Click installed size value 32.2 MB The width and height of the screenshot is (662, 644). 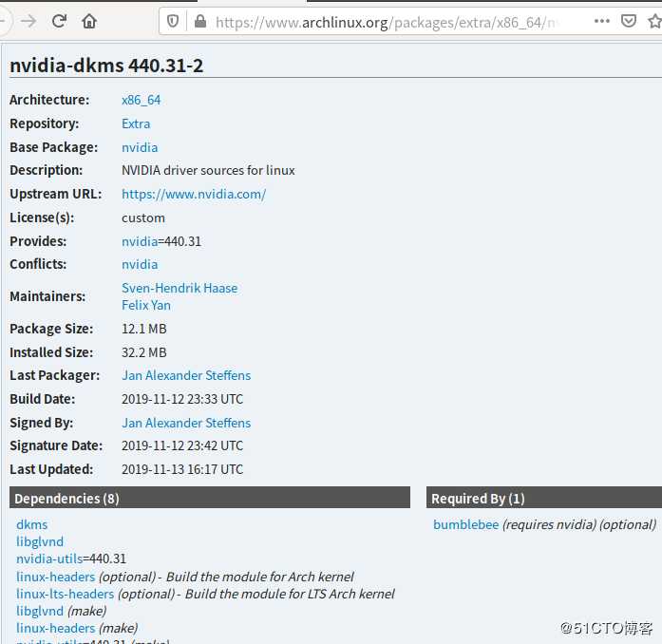144,352
